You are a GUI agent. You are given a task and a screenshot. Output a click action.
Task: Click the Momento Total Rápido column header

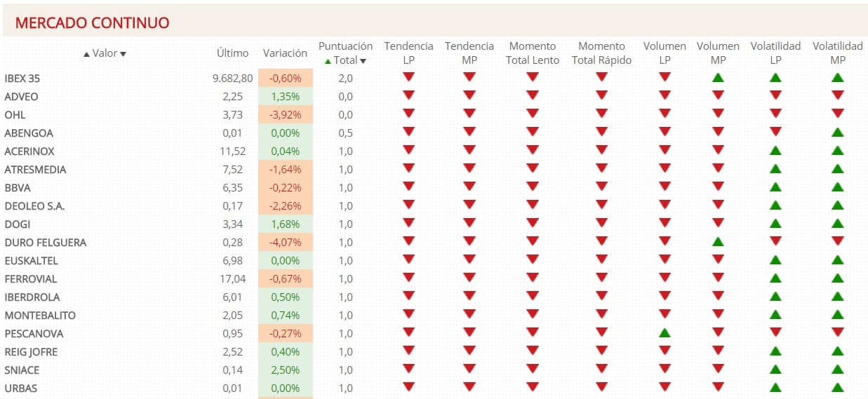pyautogui.click(x=601, y=53)
